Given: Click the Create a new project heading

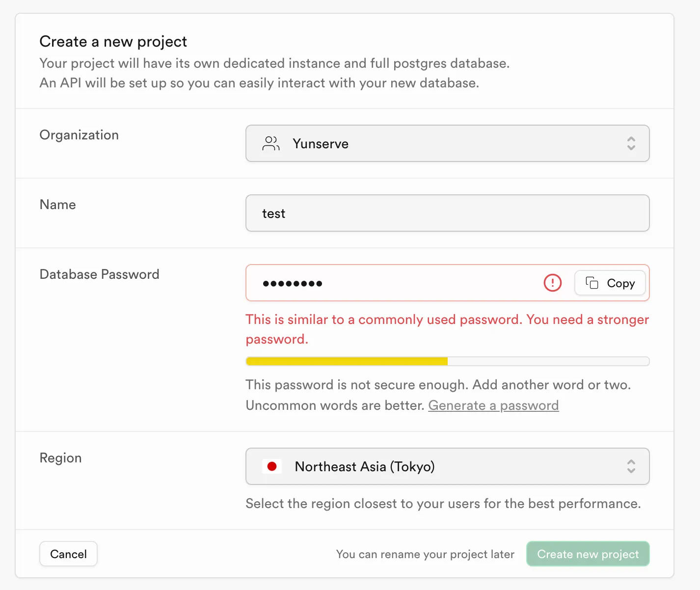Looking at the screenshot, I should pyautogui.click(x=113, y=42).
